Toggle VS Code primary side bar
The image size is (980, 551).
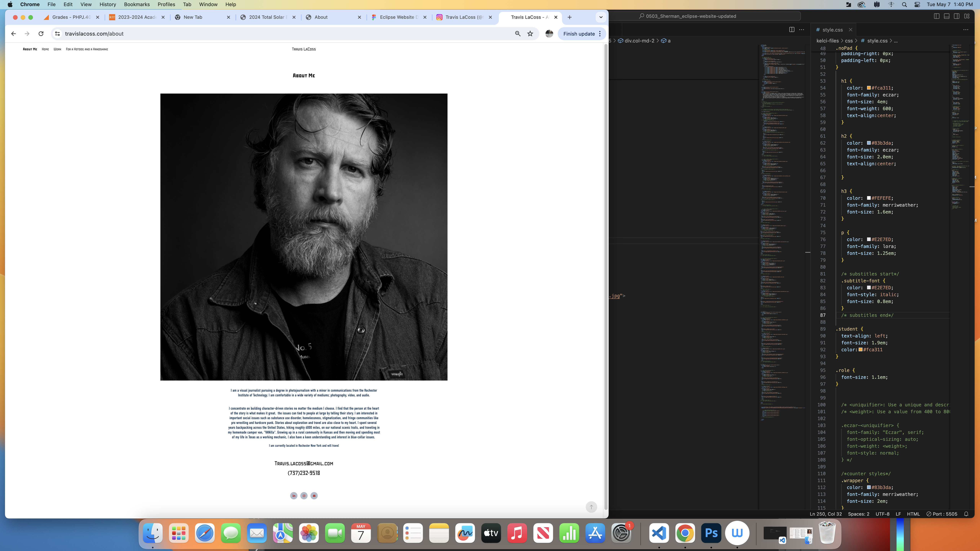(x=937, y=16)
